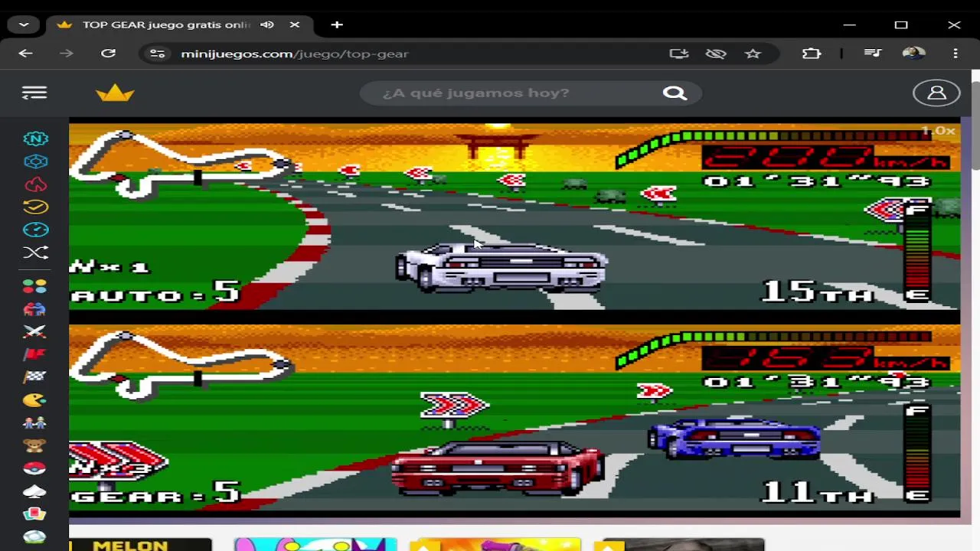The image size is (980, 551).
Task: Mute the TOP GEAR tab audio
Action: [267, 24]
